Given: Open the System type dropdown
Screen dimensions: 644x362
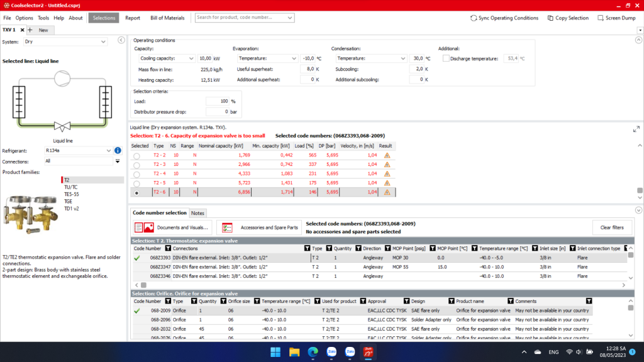Looking at the screenshot, I should pyautogui.click(x=65, y=41).
